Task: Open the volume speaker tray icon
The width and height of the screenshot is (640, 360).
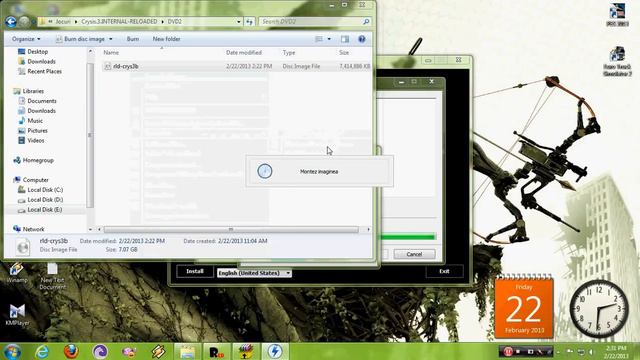Action: pyautogui.click(x=591, y=351)
